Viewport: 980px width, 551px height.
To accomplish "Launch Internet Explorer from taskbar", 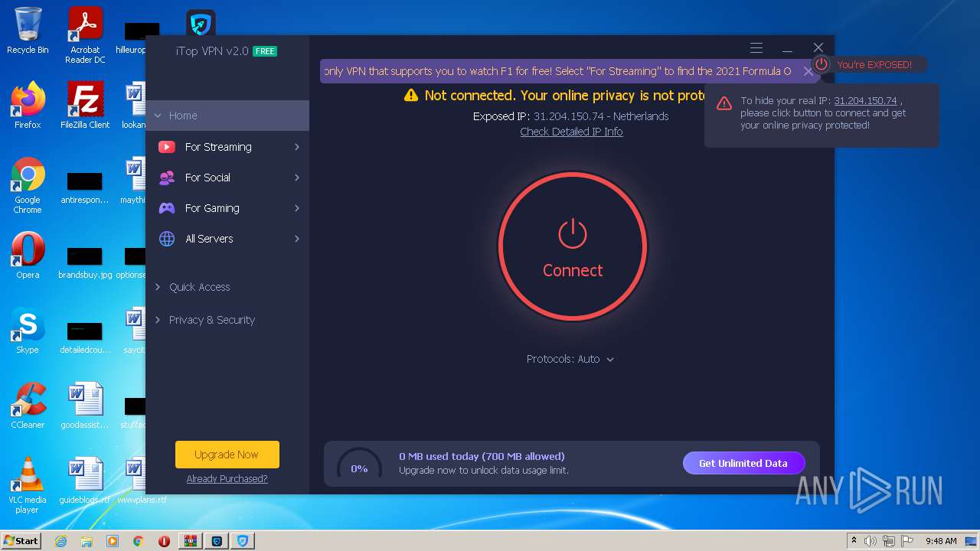I will (x=60, y=541).
